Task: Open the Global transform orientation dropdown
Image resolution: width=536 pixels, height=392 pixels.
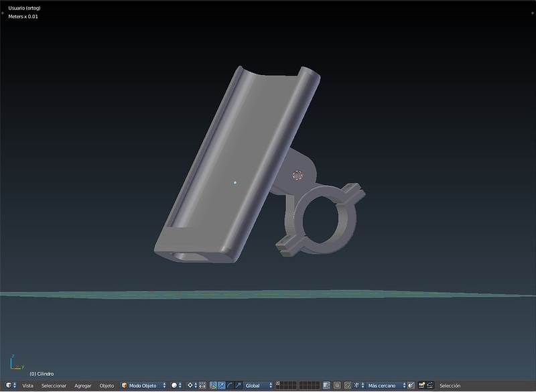Action: pyautogui.click(x=258, y=385)
